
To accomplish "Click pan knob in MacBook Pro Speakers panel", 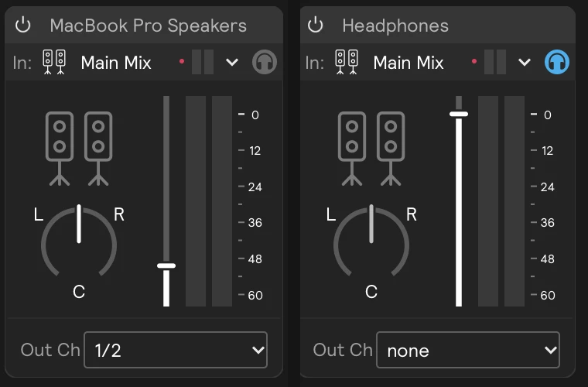I will coord(79,241).
